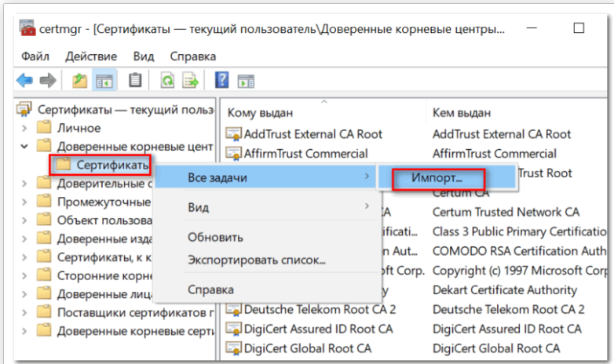Open the Справка menu in the menu bar
The image size is (614, 364).
pos(192,56)
